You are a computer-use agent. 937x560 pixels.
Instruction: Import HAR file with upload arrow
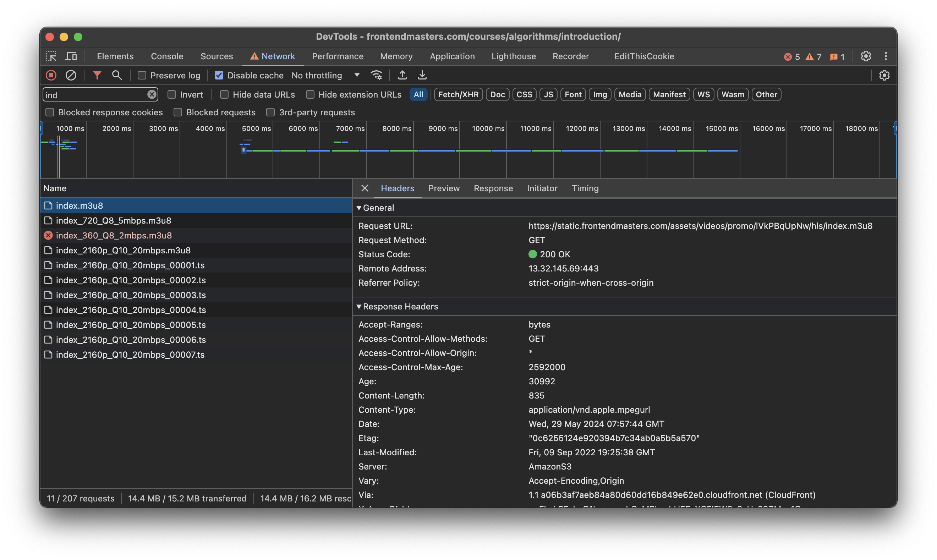[402, 76]
